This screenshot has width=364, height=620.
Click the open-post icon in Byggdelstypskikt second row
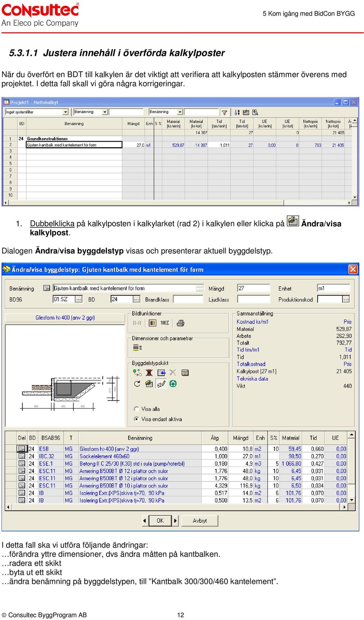click(x=149, y=384)
